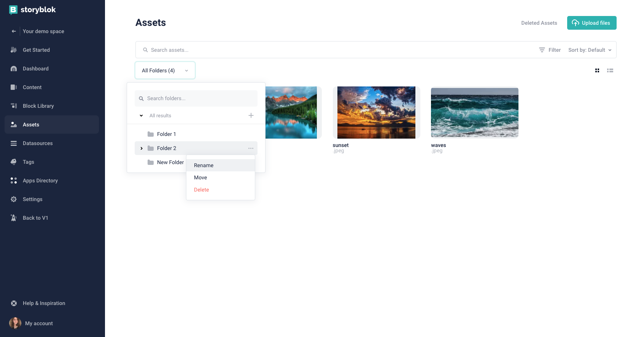Viewport: 644px width, 337px height.
Task: Choose Move from context menu
Action: [x=221, y=177]
